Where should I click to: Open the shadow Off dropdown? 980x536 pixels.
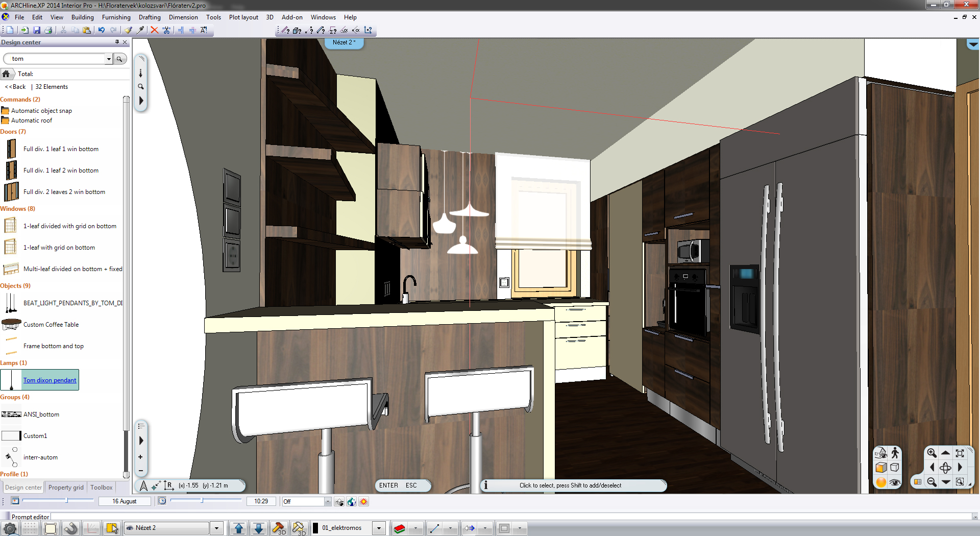coord(328,502)
